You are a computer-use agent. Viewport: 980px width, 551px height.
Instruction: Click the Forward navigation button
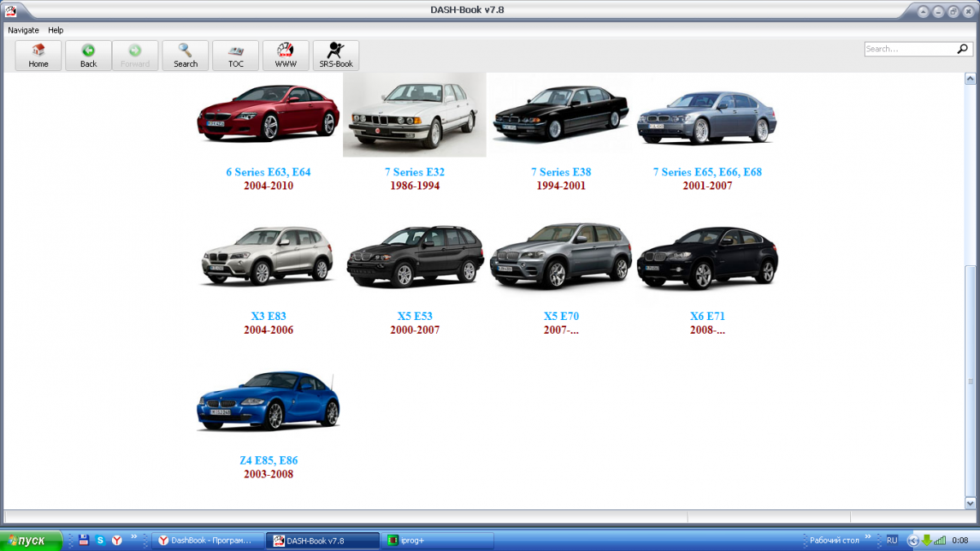tap(135, 56)
